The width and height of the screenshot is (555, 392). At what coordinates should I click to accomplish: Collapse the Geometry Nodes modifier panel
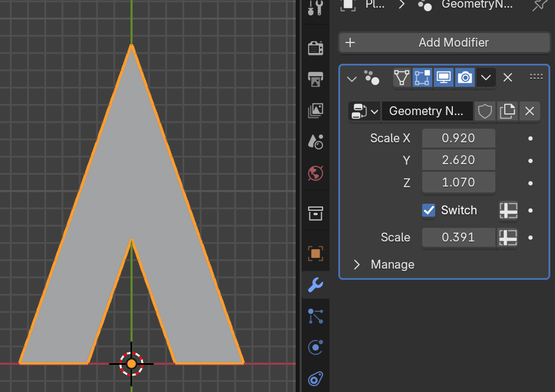click(351, 78)
